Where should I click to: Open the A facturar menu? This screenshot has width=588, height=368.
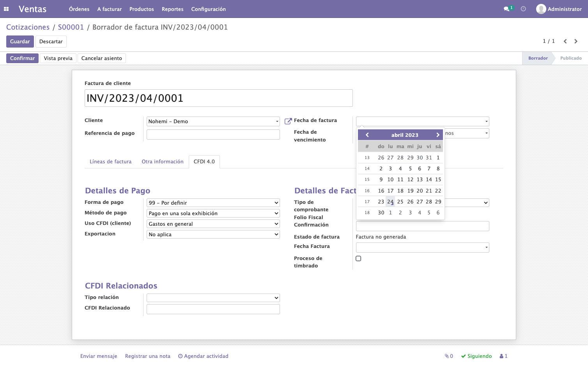pyautogui.click(x=110, y=9)
